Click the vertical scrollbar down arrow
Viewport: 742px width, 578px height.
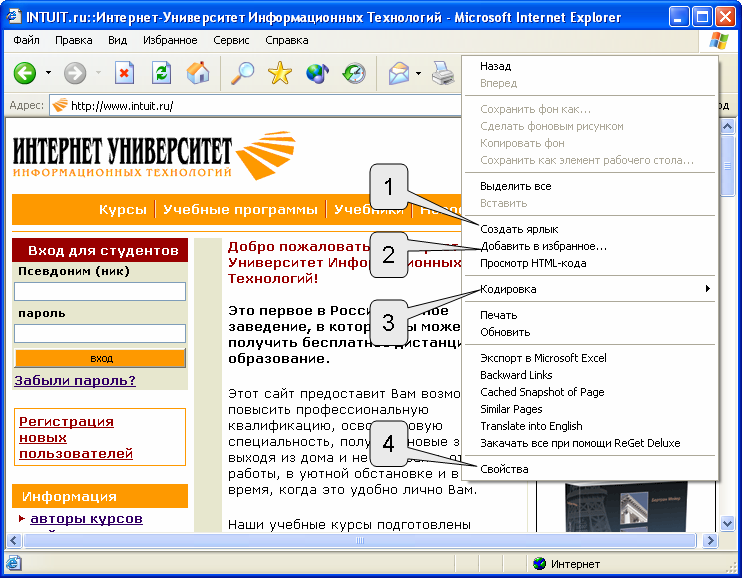[x=727, y=523]
